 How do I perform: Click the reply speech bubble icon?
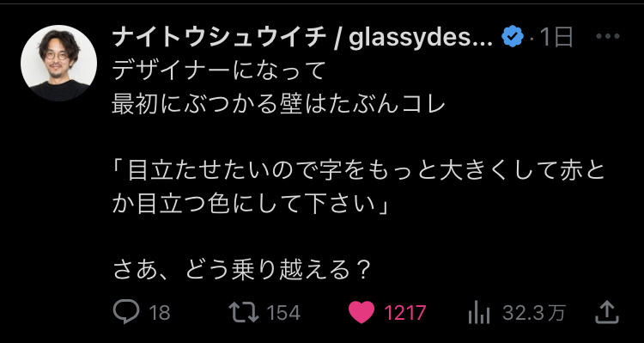(126, 313)
